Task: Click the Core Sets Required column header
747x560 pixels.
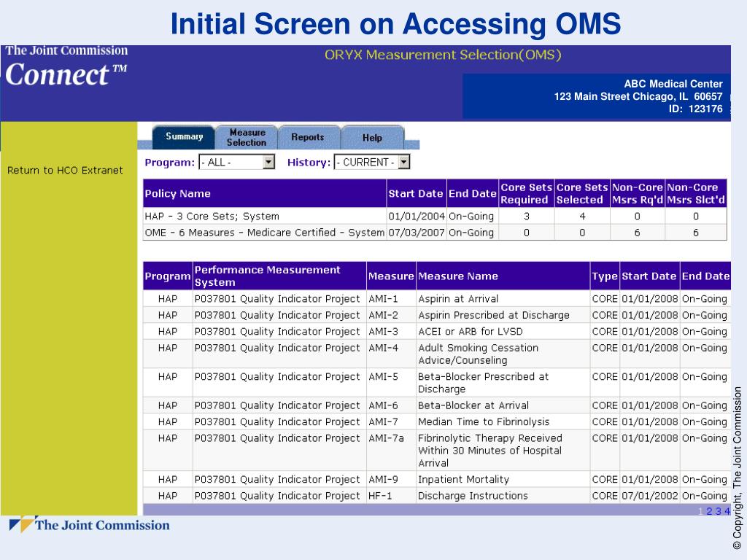Action: pos(527,193)
